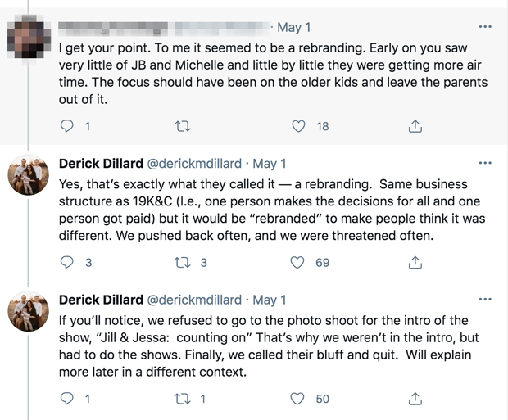The width and height of the screenshot is (508, 420).
Task: Open Derick Dillard's profile from the second tweet
Action: pos(101,164)
